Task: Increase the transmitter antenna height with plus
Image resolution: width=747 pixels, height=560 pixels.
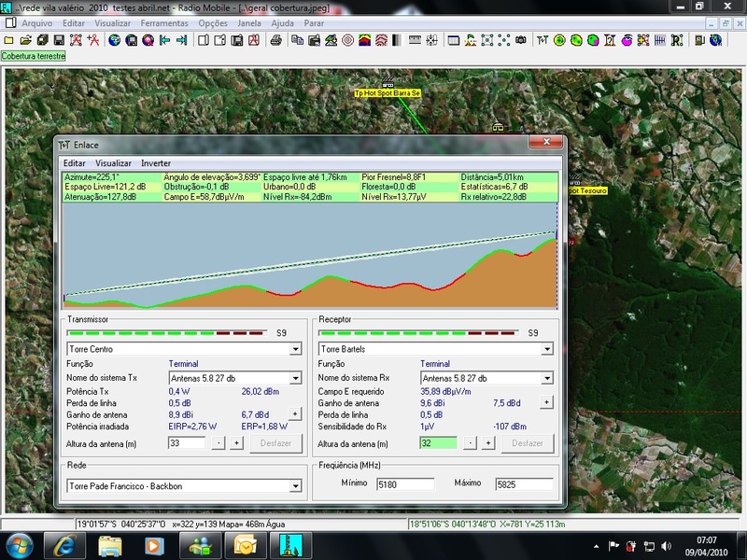Action: (236, 443)
